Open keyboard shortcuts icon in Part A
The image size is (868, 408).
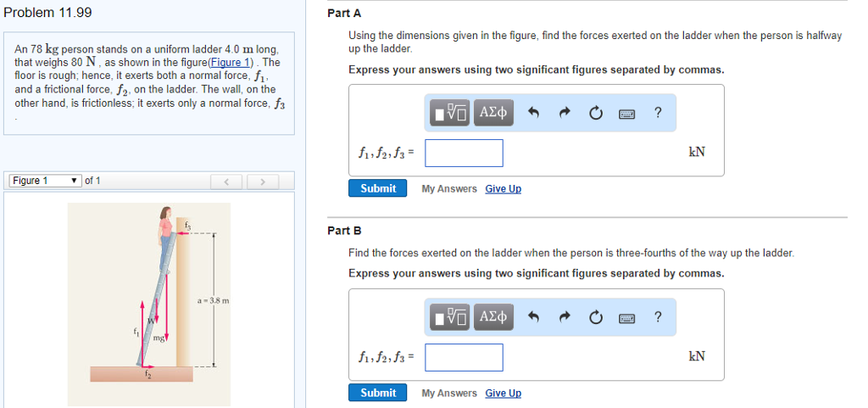pos(627,113)
